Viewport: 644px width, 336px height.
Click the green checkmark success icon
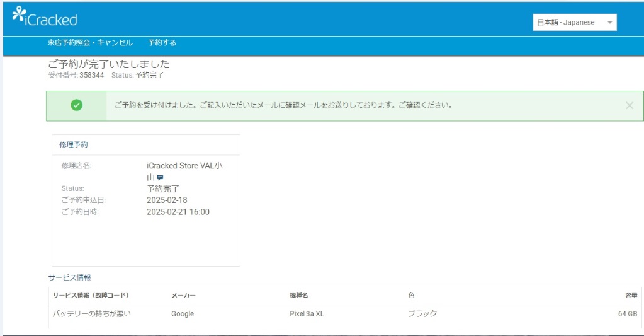point(76,105)
